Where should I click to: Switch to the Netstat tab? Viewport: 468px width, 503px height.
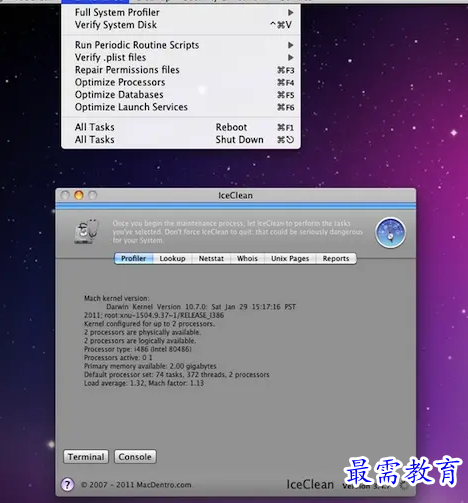tap(211, 258)
